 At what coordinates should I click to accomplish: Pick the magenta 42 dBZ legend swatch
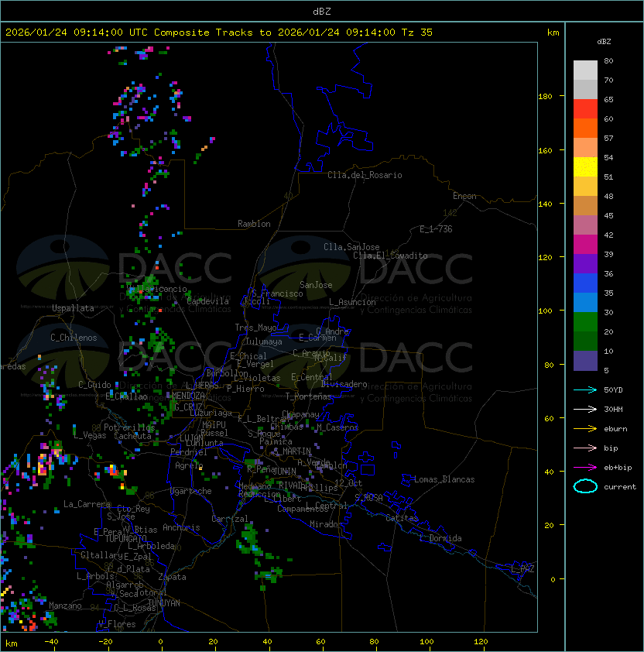click(x=585, y=244)
